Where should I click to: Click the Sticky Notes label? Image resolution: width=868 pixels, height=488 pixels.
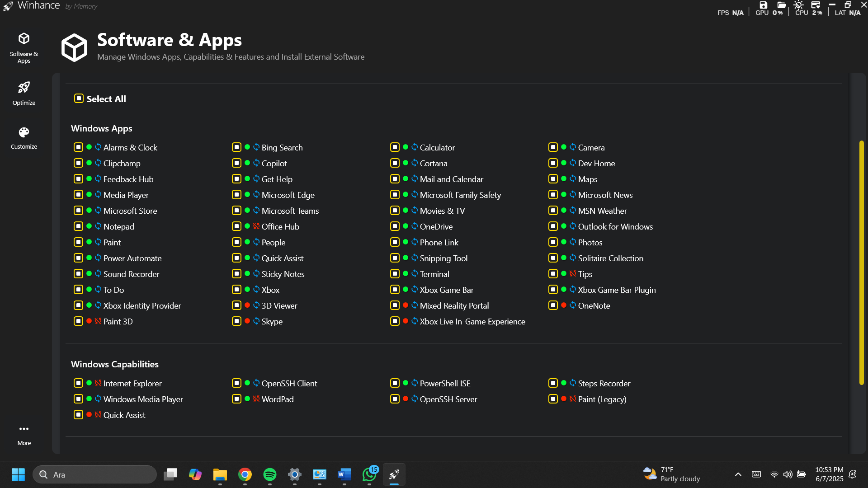(x=283, y=274)
